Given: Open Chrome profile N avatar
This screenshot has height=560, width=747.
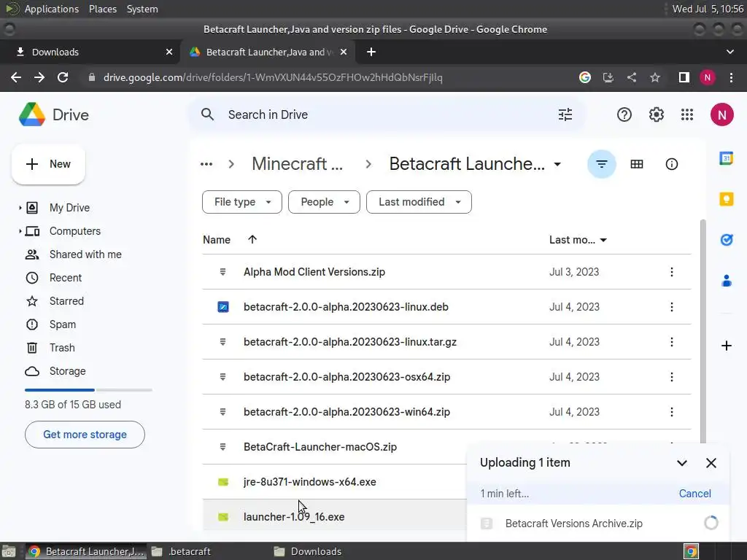Looking at the screenshot, I should [x=708, y=77].
